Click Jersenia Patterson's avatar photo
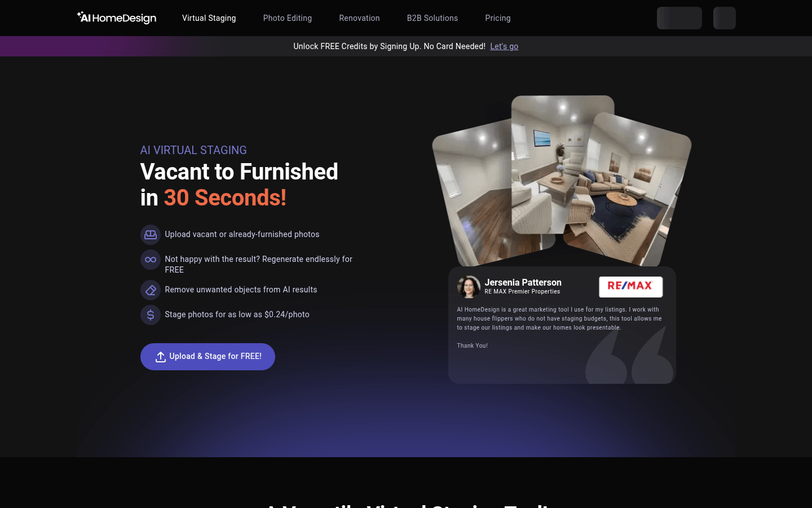 tap(469, 287)
